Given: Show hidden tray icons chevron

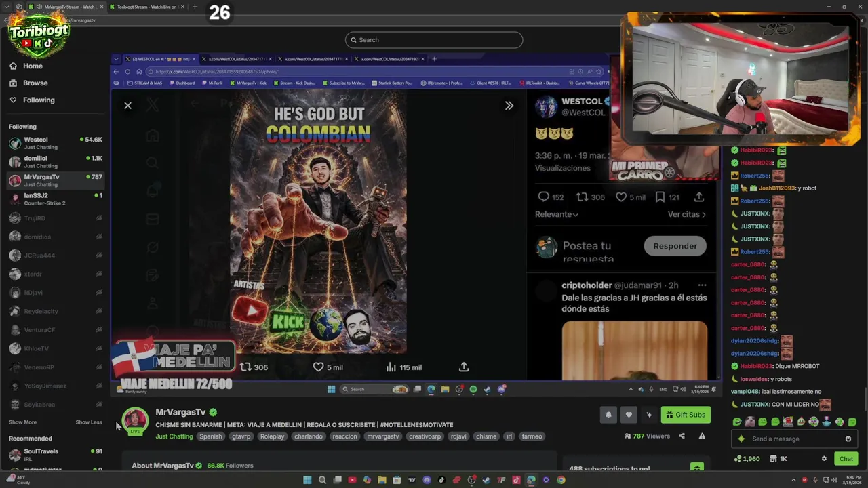Looking at the screenshot, I should click(794, 481).
